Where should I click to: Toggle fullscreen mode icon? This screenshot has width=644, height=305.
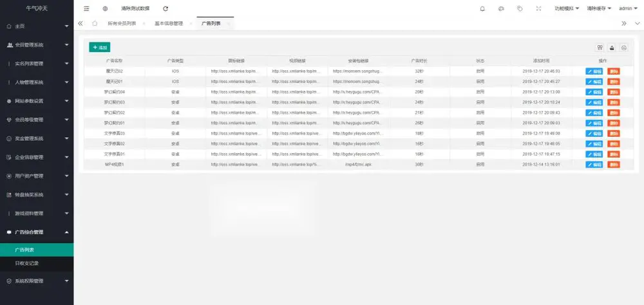pyautogui.click(x=538, y=8)
